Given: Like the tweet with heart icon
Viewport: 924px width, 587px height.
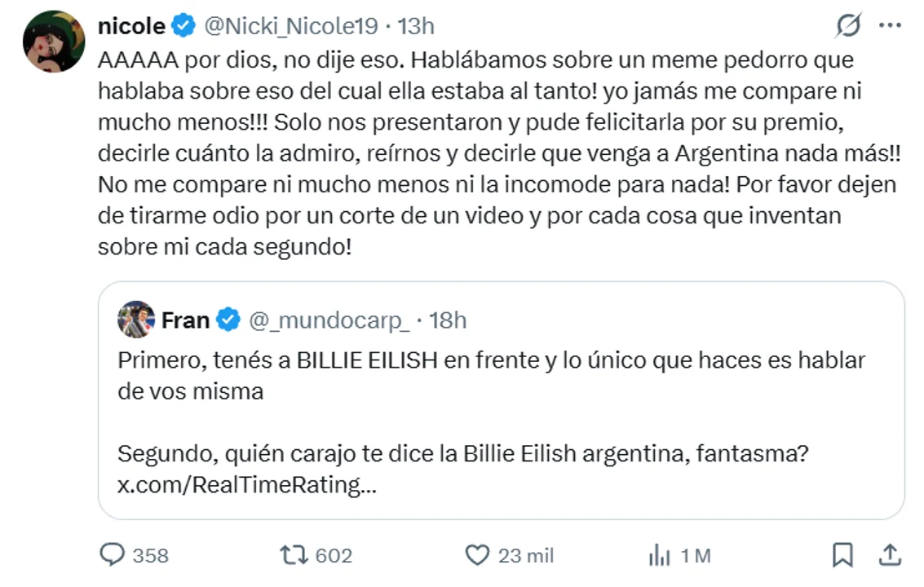Looking at the screenshot, I should [x=476, y=555].
